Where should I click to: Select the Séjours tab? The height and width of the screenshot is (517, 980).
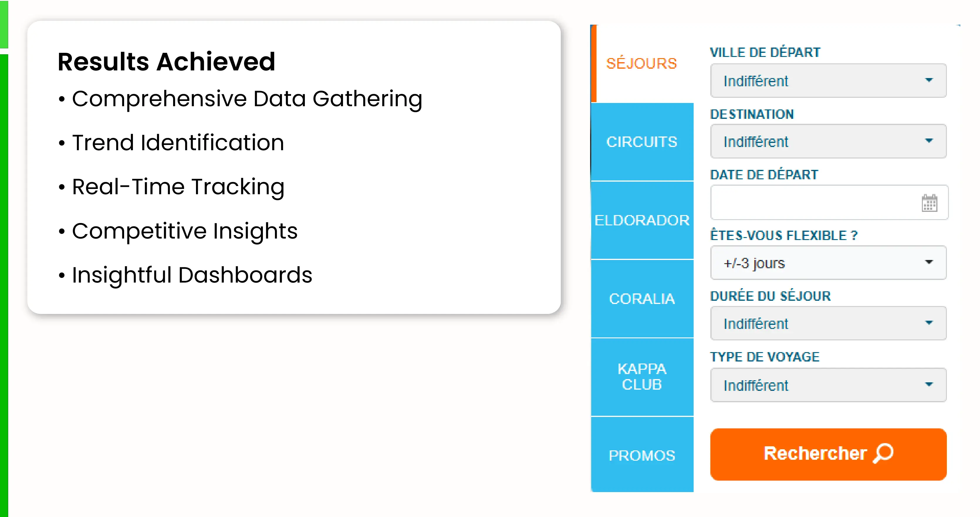click(641, 64)
